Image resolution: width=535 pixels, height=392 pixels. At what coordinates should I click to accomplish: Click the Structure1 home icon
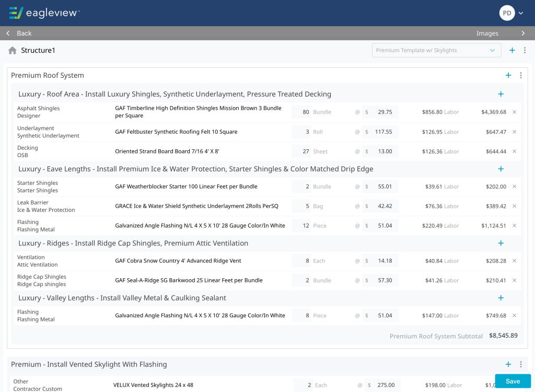point(13,51)
